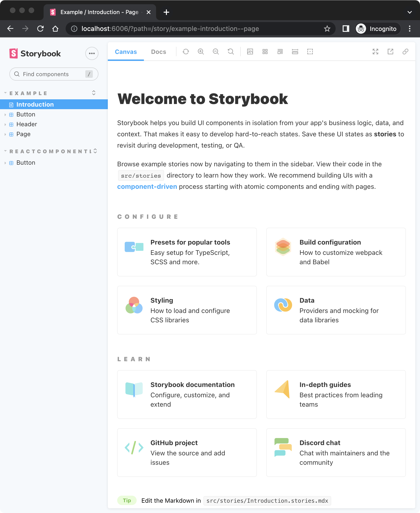Open Presets for popular tools card
420x513 pixels.
pyautogui.click(x=187, y=252)
